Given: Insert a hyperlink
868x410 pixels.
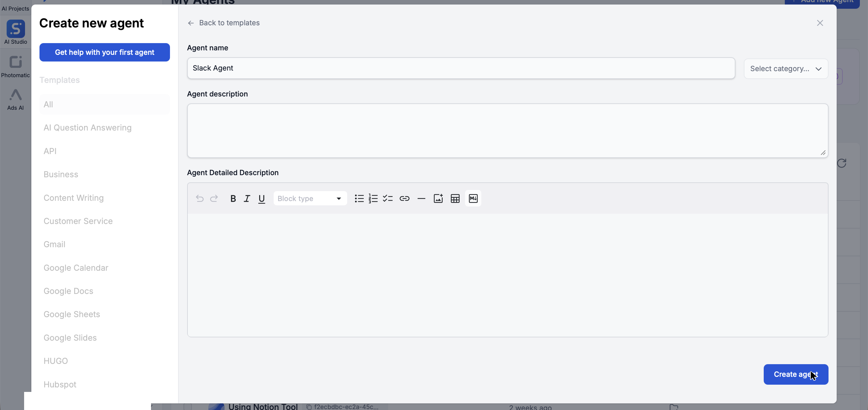Looking at the screenshot, I should [404, 199].
